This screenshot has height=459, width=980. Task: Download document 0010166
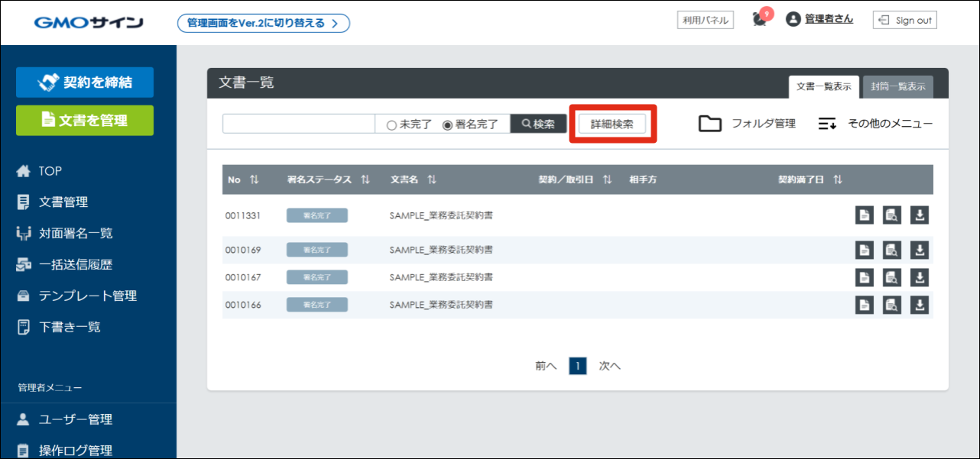point(920,305)
